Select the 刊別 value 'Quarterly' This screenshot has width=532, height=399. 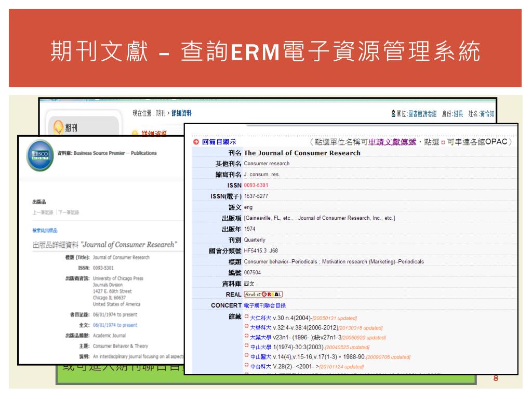[255, 240]
